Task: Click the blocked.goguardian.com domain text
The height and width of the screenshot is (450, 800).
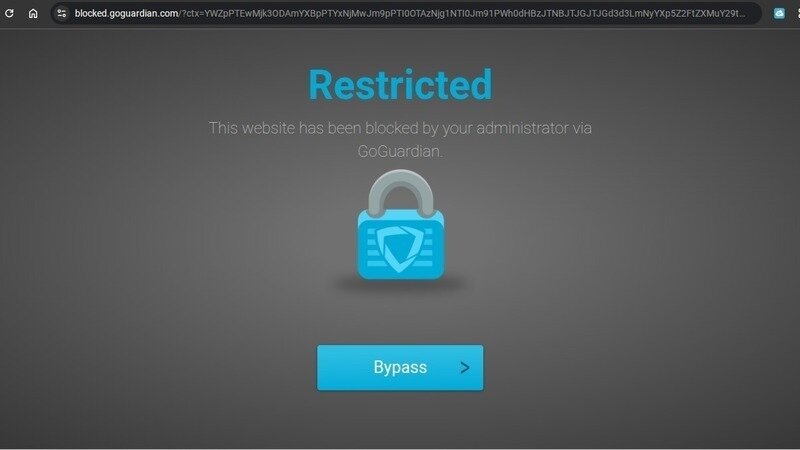Action: [127, 13]
